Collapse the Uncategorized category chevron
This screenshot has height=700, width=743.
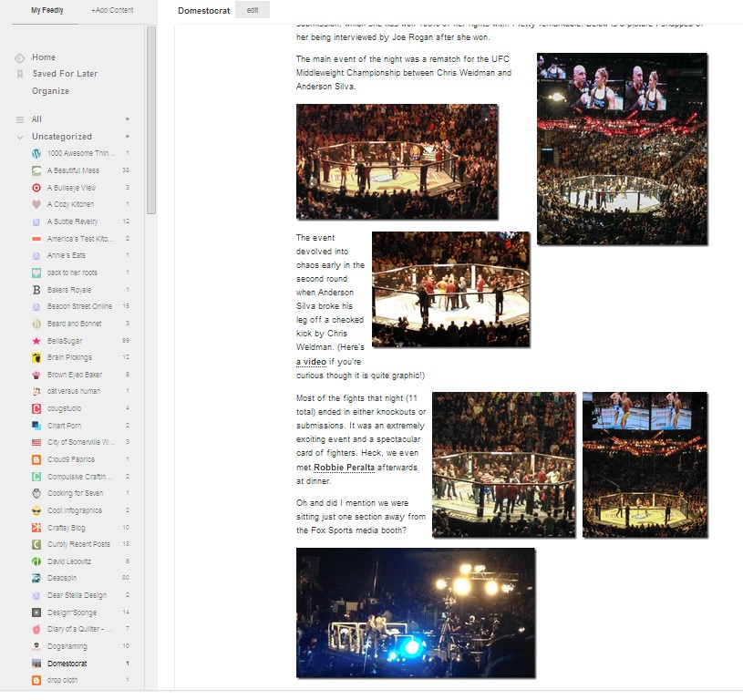[19, 137]
